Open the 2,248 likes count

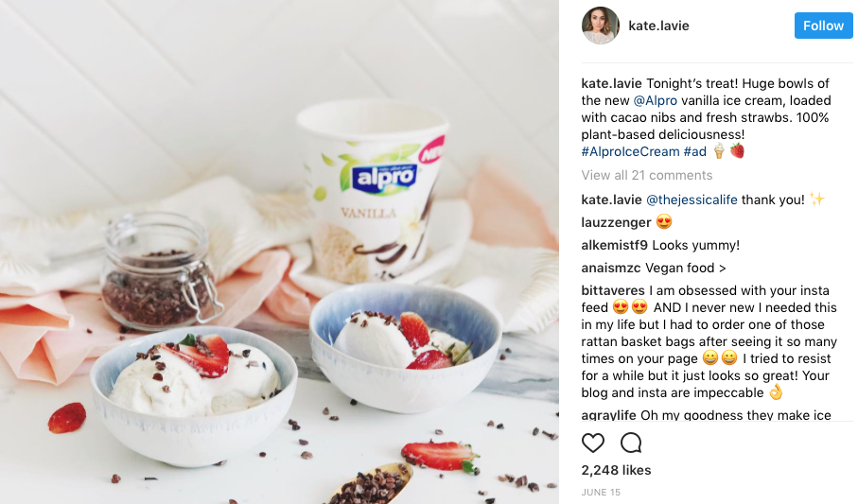tap(616, 470)
